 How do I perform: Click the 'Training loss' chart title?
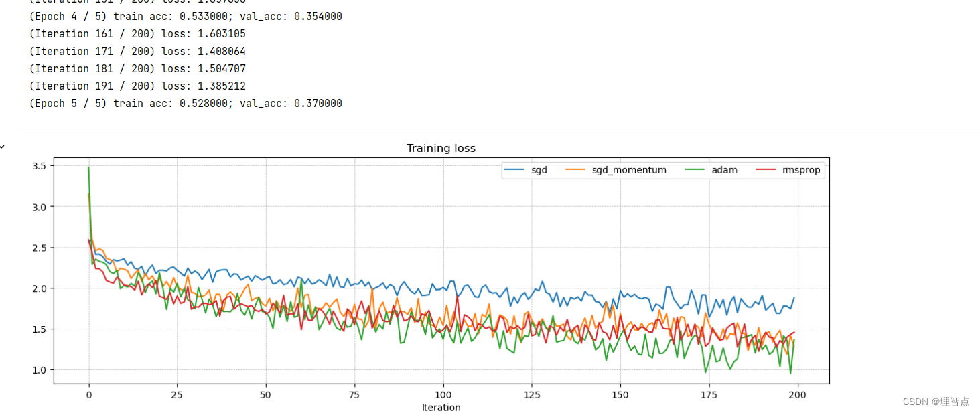point(441,148)
